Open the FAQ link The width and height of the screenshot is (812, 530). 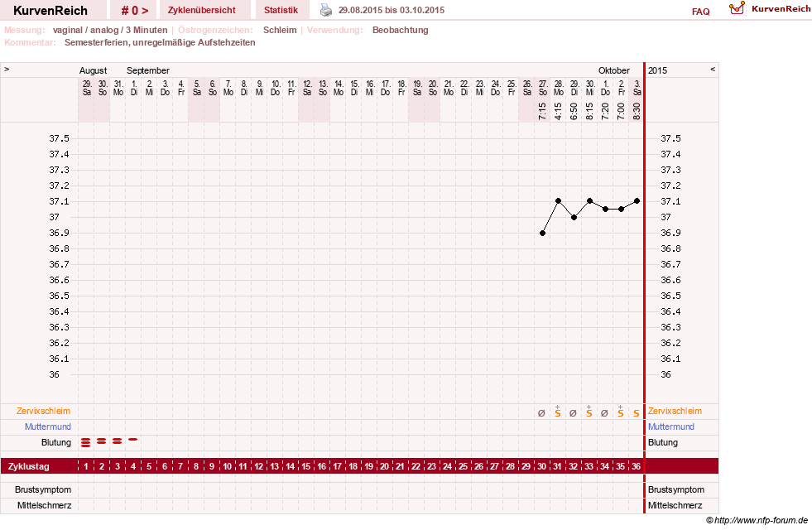(700, 12)
